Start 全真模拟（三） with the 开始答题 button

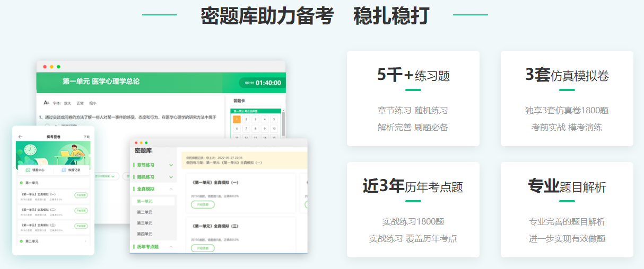tap(203, 248)
